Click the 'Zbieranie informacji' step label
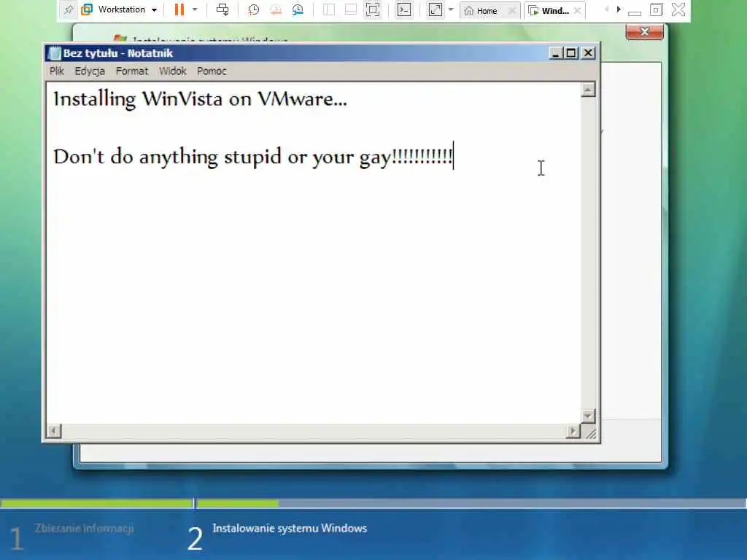The height and width of the screenshot is (560, 747). [84, 528]
